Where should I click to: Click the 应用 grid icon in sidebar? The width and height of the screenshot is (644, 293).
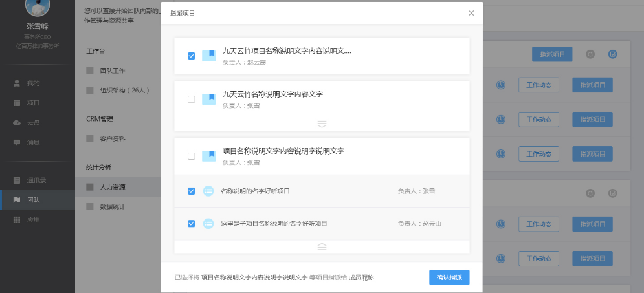click(17, 219)
